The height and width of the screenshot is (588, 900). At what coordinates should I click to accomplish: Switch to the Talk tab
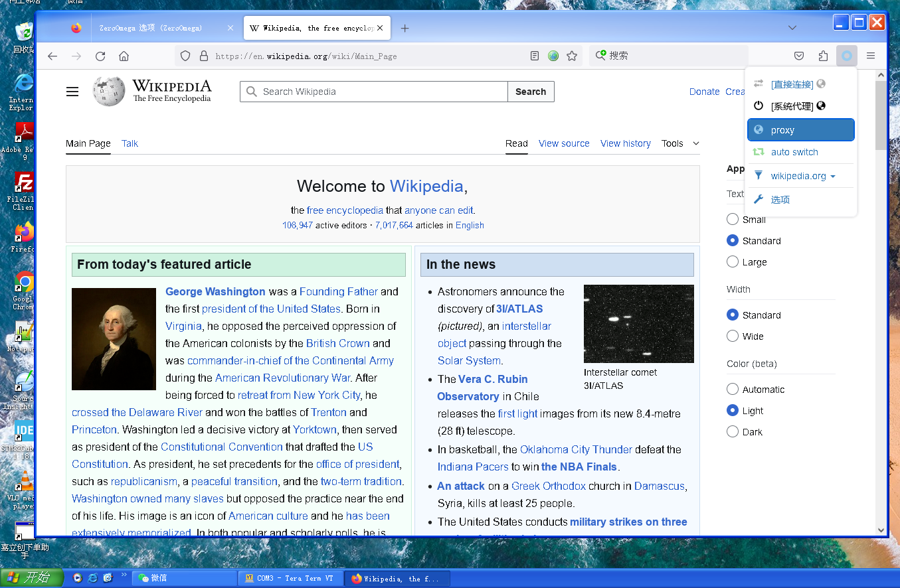point(130,143)
